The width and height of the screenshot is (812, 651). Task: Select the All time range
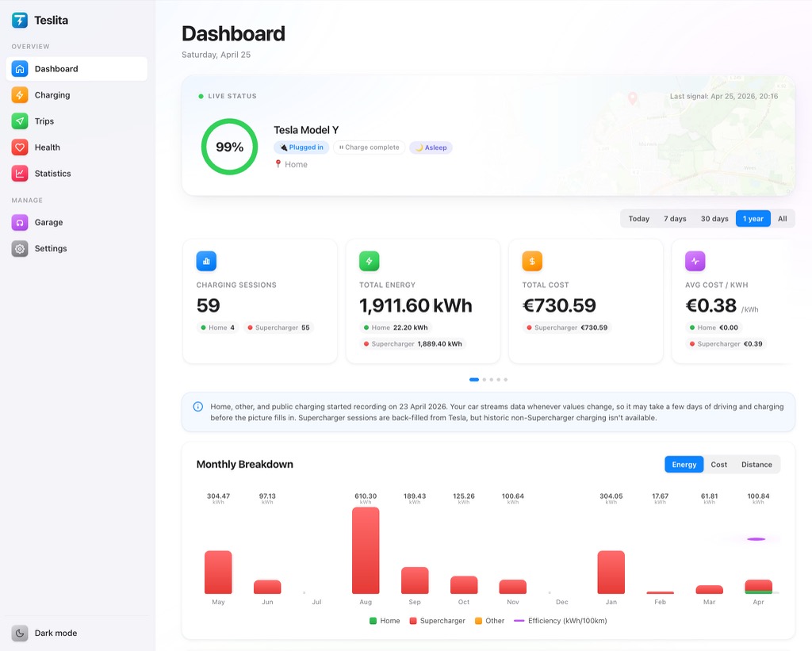[x=783, y=219]
